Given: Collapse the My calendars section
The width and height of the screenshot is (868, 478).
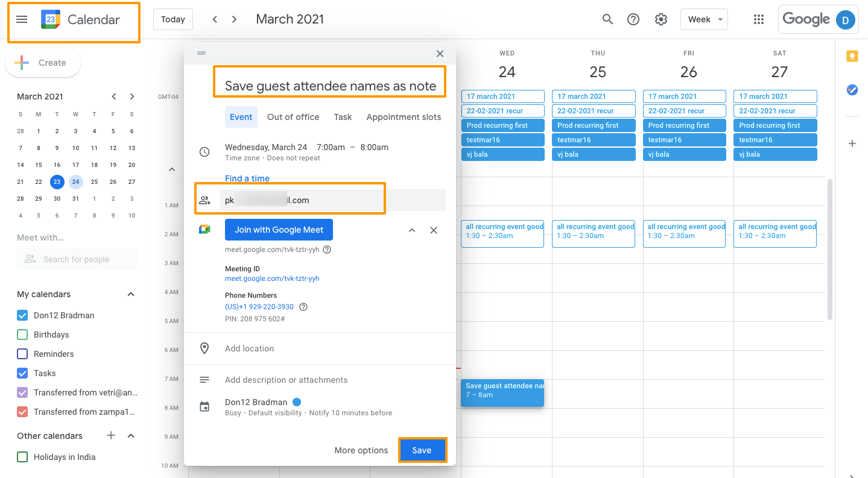Looking at the screenshot, I should [x=131, y=294].
